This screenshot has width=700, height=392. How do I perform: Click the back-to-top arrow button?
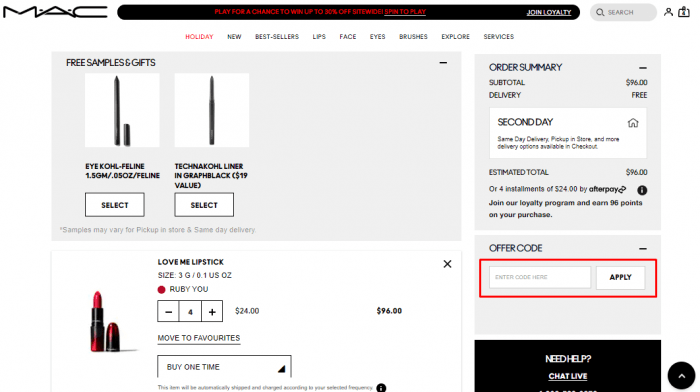[x=681, y=376]
